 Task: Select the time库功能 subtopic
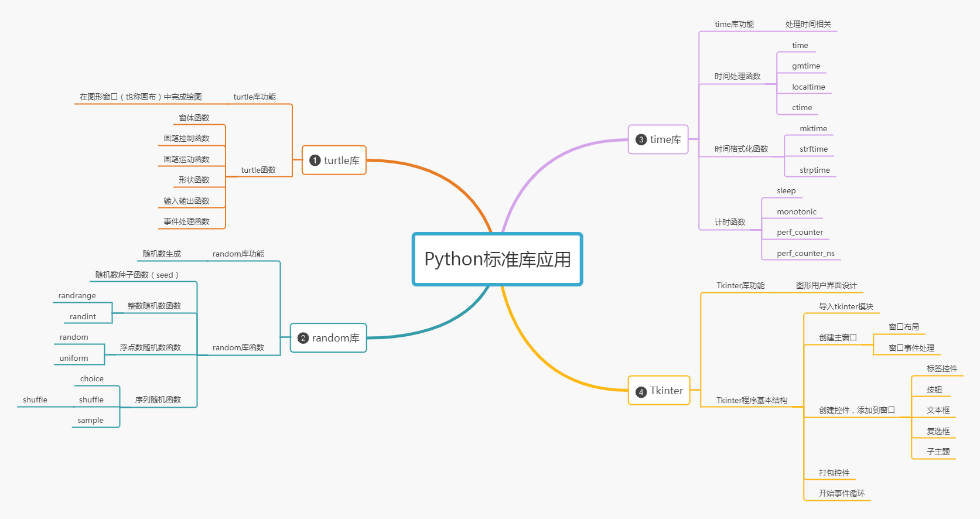click(734, 24)
